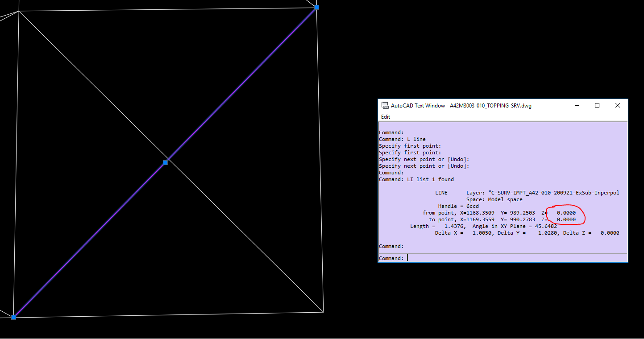Screen dimensions: 644x339
Task: Close the AutoCAD Text Window
Action: click(x=617, y=106)
